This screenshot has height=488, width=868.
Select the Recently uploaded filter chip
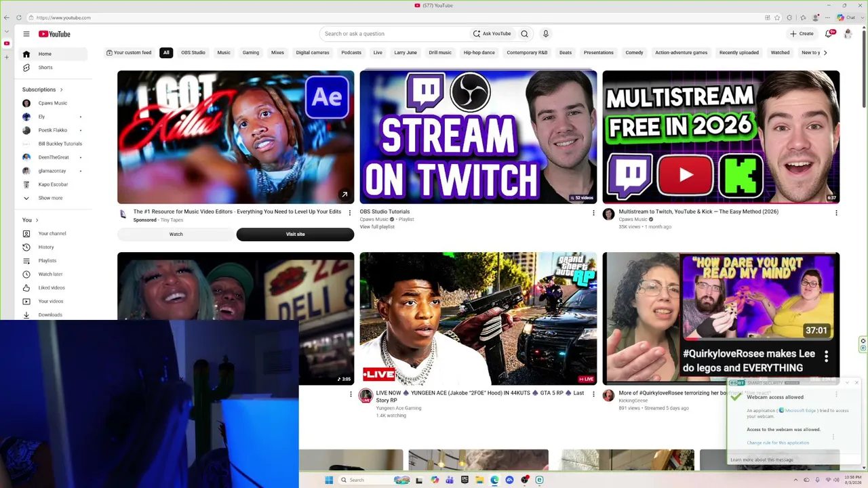[x=739, y=52]
